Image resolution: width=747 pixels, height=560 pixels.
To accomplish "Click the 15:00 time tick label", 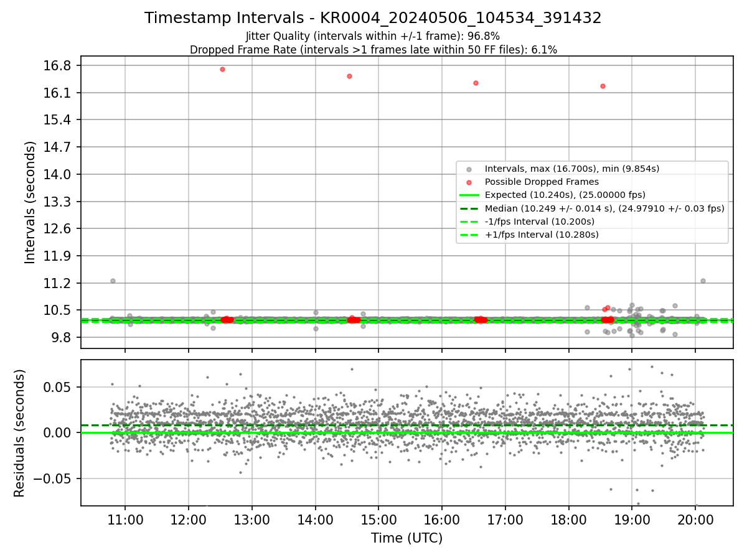I will 378,520.
